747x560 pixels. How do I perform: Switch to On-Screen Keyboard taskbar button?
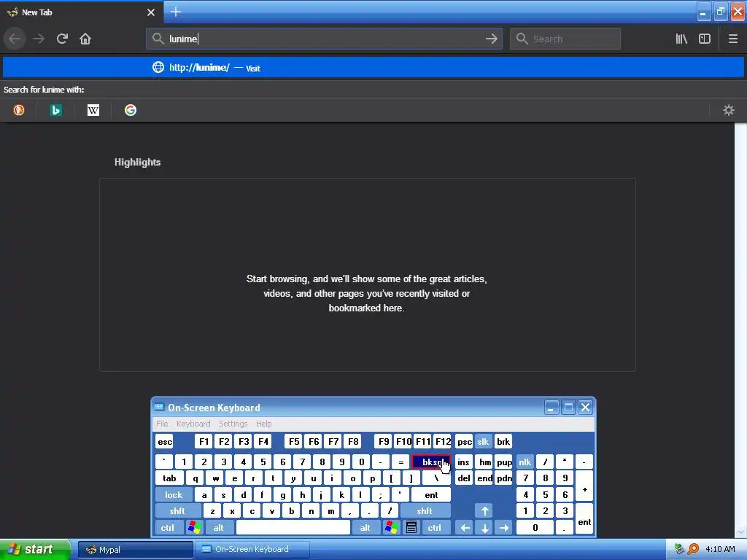pos(252,550)
